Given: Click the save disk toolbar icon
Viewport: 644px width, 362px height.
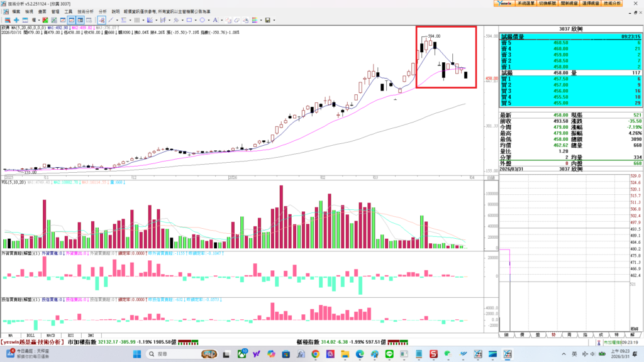Looking at the screenshot, I should click(267, 20).
